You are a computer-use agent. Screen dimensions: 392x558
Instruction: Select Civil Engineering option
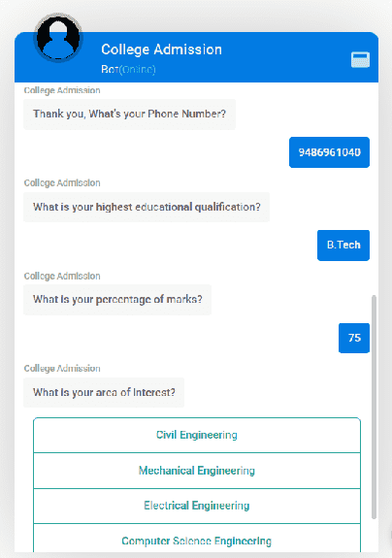pyautogui.click(x=197, y=435)
